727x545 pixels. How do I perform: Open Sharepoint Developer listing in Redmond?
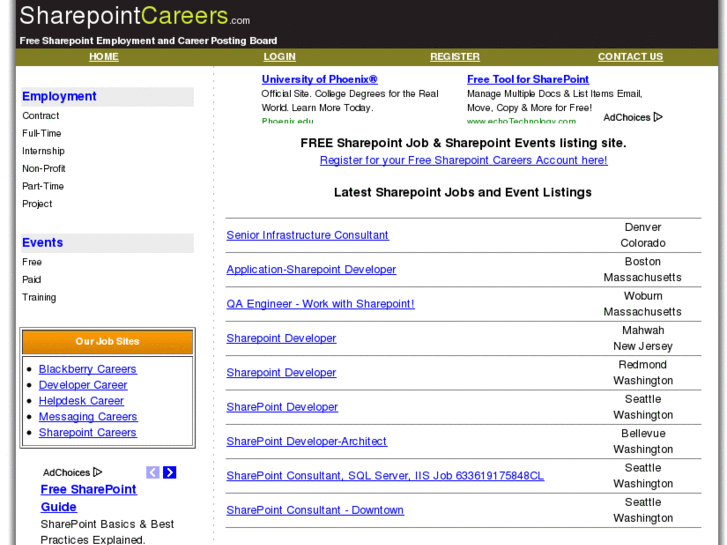(x=281, y=372)
